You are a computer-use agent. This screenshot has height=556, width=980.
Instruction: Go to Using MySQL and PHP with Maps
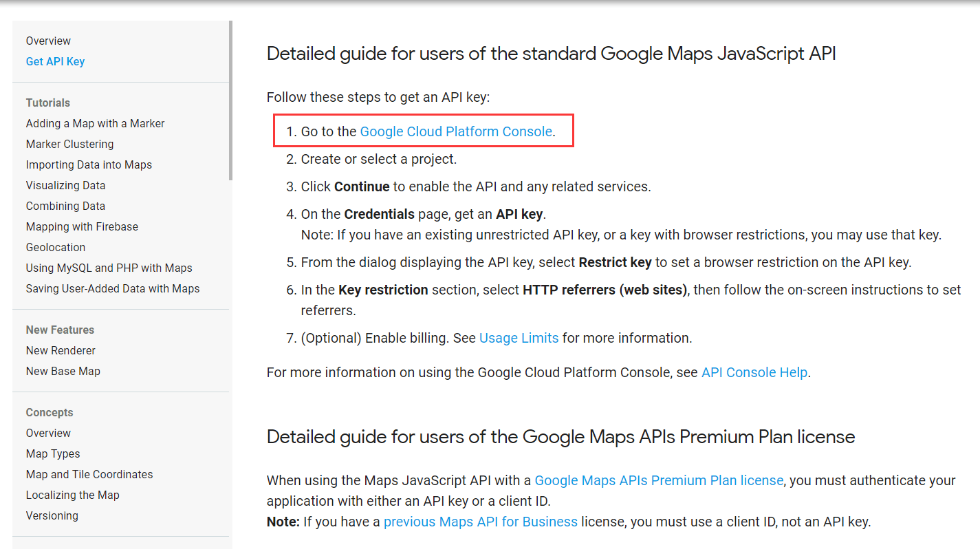point(109,268)
